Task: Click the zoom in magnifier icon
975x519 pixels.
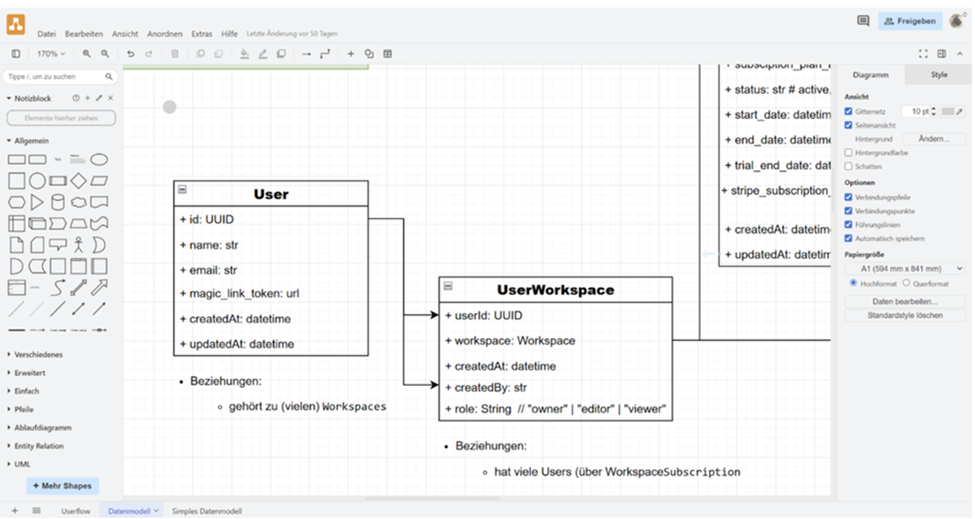Action: click(87, 54)
